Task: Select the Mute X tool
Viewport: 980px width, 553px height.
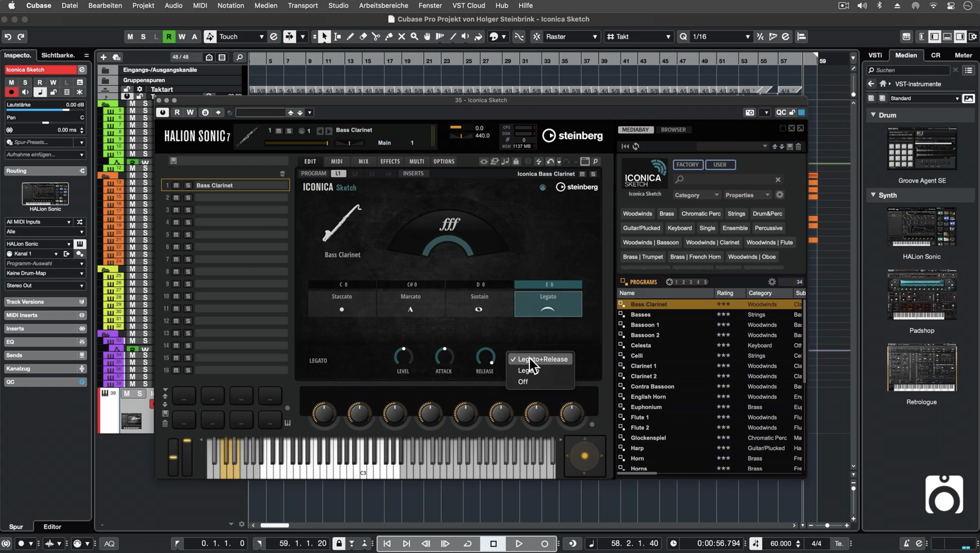Action: [x=401, y=36]
